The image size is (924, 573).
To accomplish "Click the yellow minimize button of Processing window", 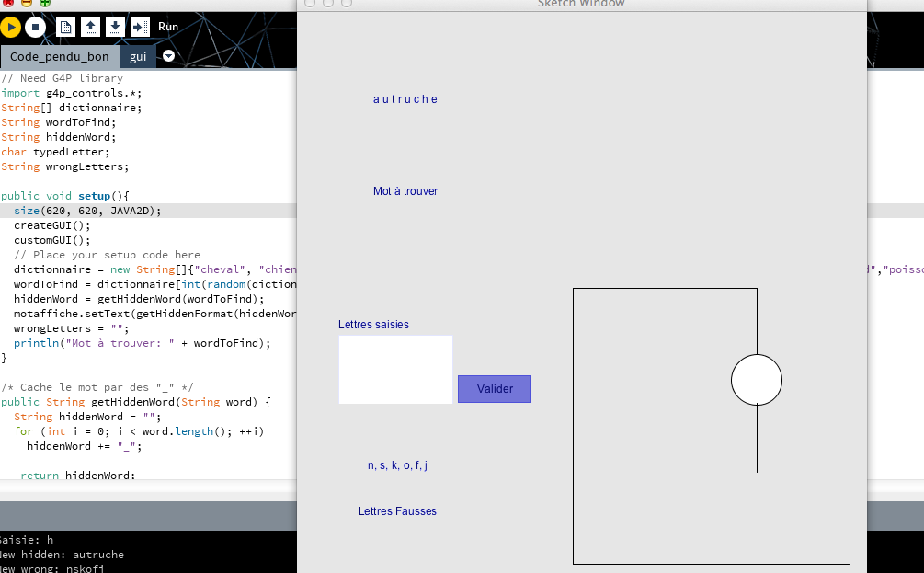I will (28, 3).
